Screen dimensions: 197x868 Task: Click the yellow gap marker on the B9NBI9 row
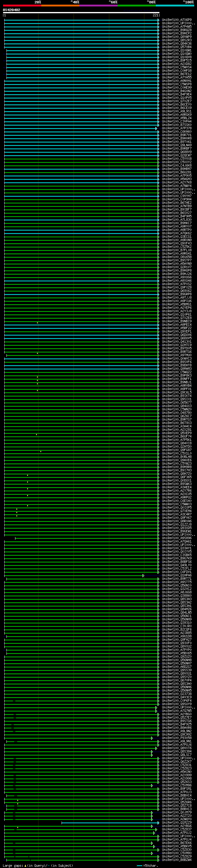click(x=37, y=322)
